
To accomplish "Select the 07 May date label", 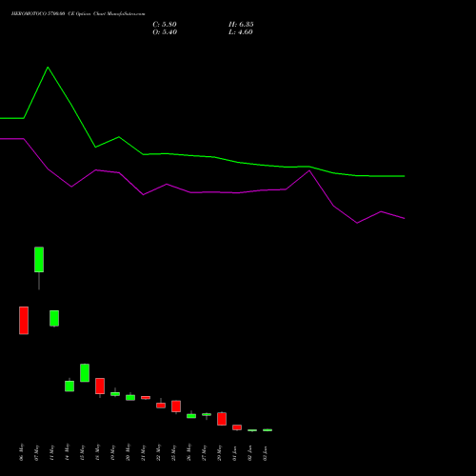I will coord(37,452).
